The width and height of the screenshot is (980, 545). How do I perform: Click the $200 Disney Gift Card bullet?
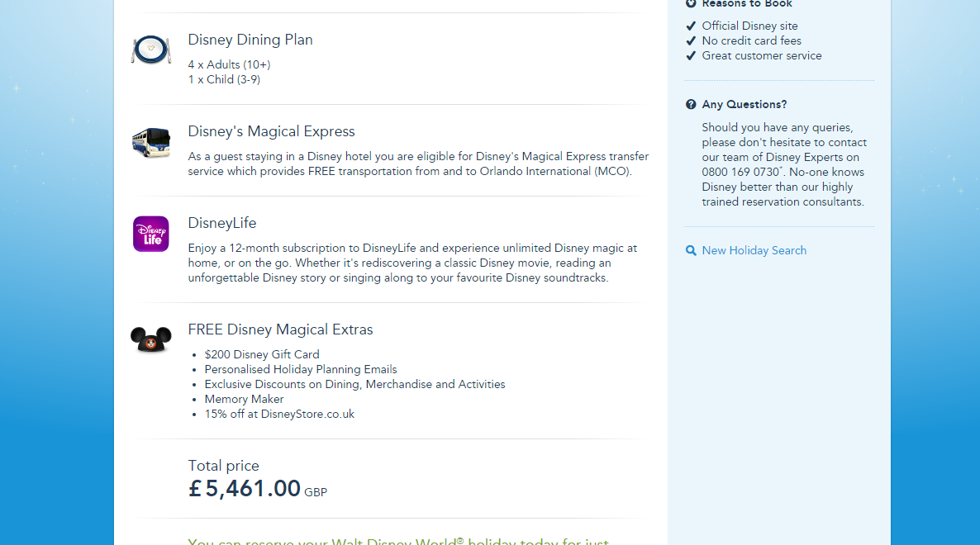pyautogui.click(x=262, y=354)
